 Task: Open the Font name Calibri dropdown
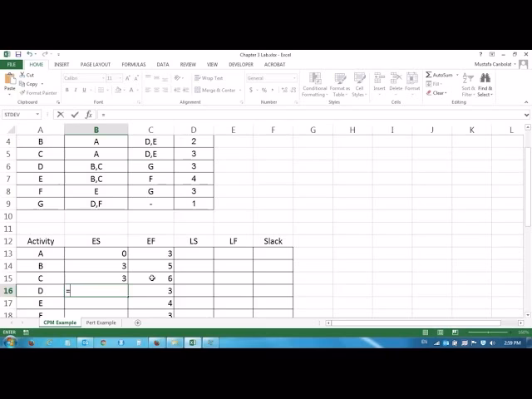click(x=103, y=78)
